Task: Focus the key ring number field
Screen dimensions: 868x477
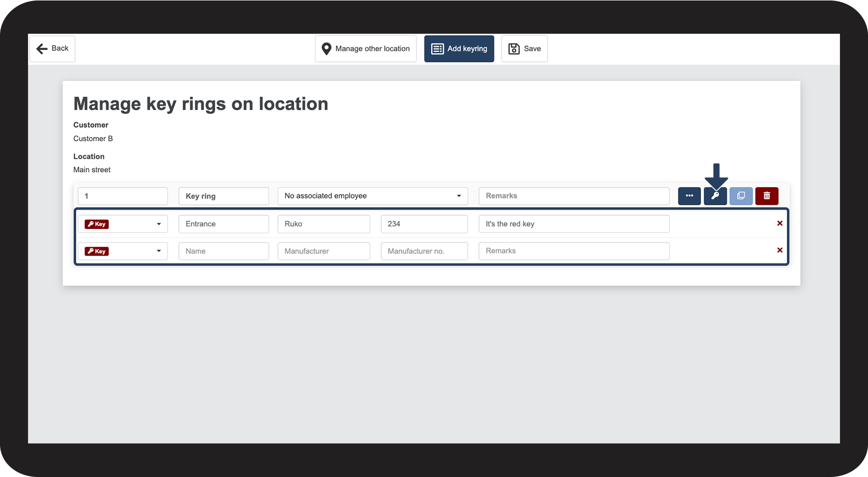Action: [x=123, y=196]
